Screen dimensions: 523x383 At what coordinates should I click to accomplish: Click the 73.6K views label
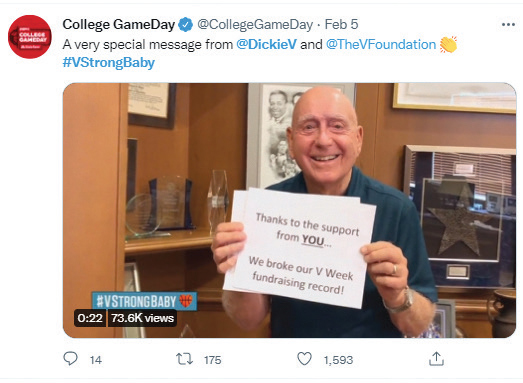coord(142,318)
